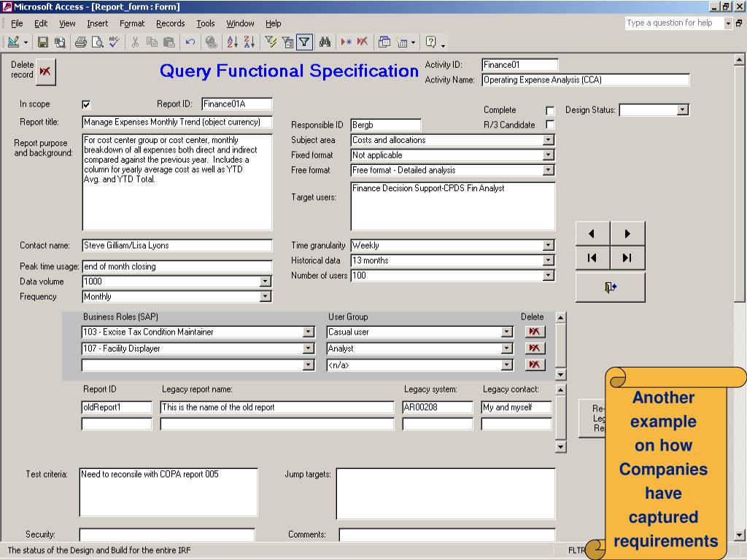Viewport: 747px width, 560px height.
Task: Apply Filter By Selection
Action: (271, 42)
